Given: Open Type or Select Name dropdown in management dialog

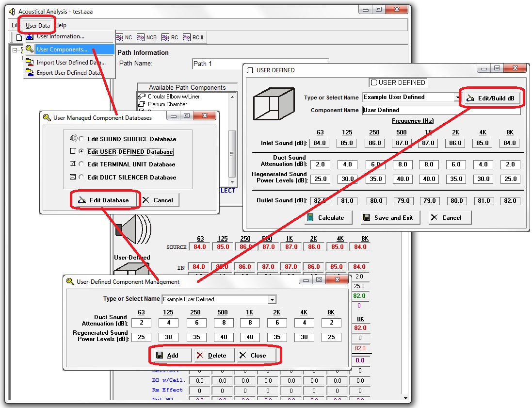Looking at the screenshot, I should coord(272,299).
